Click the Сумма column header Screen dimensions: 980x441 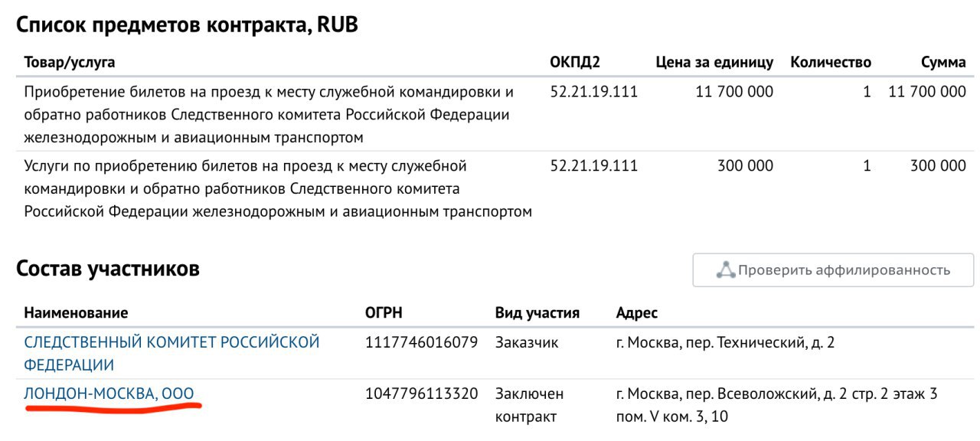pos(943,62)
